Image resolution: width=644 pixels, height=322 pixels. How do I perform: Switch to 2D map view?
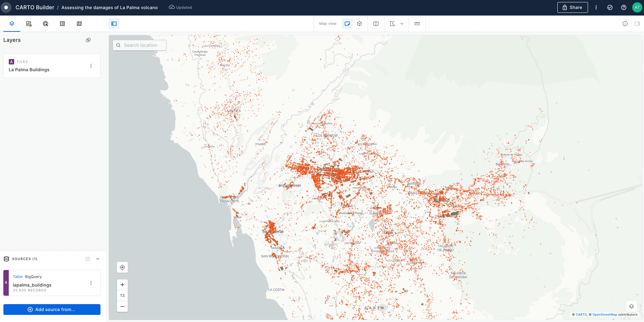pos(347,23)
